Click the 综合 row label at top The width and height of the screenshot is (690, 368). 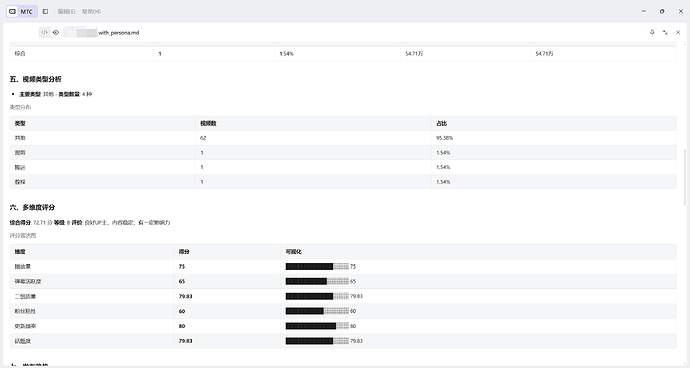point(20,54)
